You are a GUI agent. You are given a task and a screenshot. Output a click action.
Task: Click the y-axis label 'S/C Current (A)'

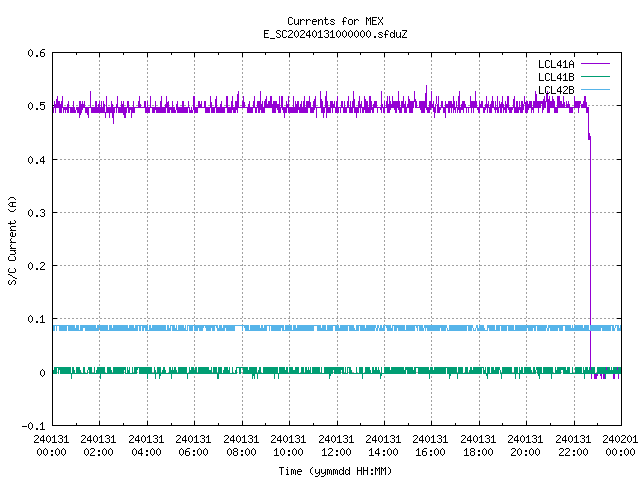(13, 241)
